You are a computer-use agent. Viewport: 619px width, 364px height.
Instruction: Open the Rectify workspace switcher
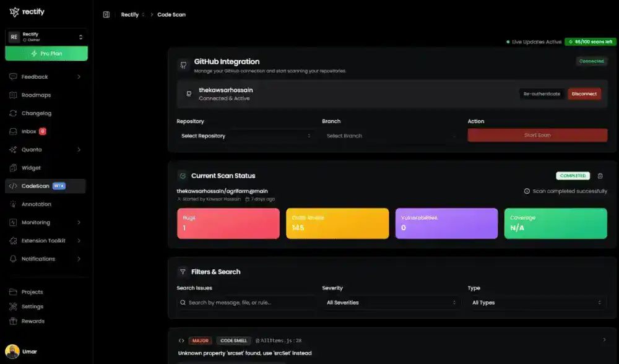(46, 37)
